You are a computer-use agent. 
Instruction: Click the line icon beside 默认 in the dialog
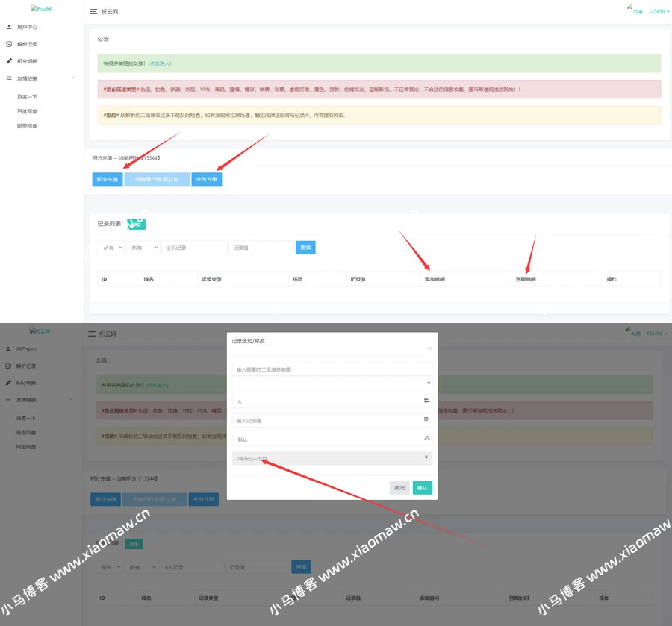[426, 438]
